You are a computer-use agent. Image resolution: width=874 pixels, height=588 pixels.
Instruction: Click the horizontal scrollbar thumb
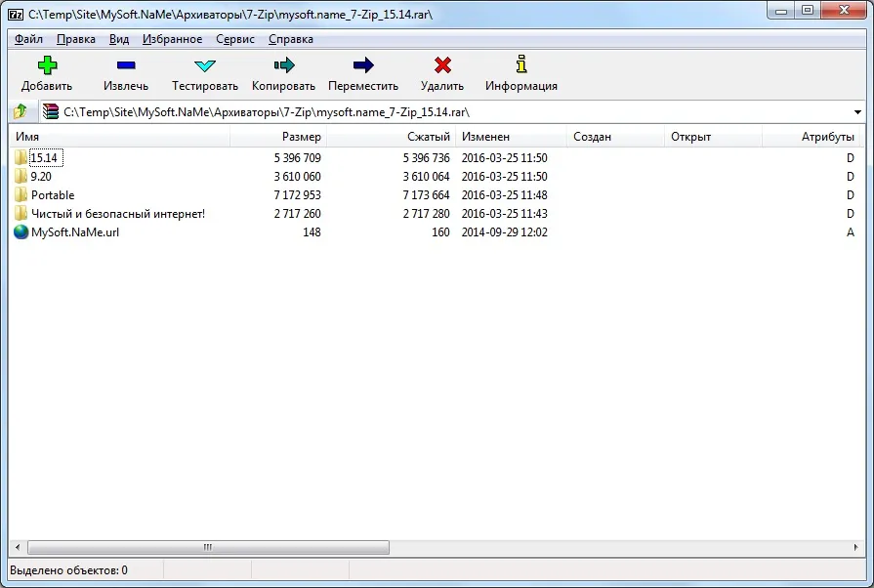208,547
